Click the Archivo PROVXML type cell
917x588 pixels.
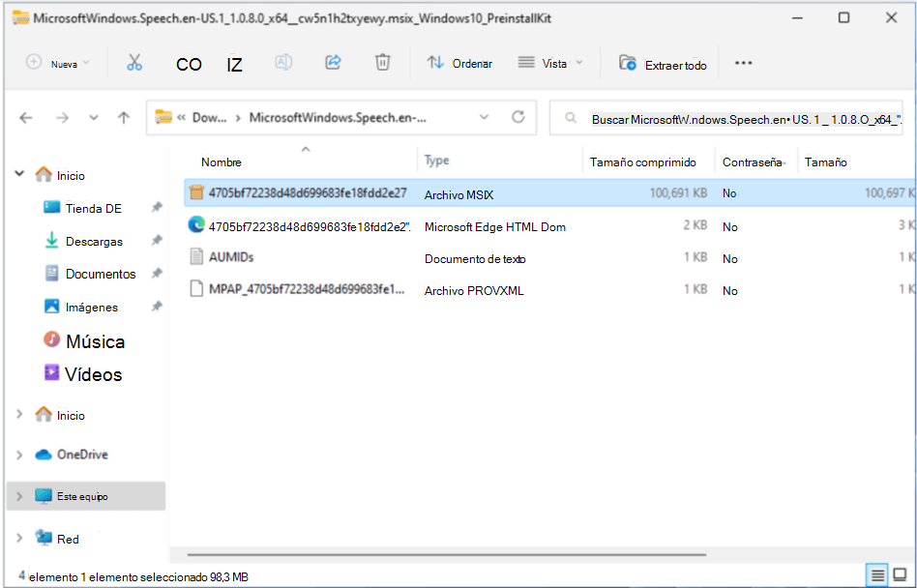[474, 290]
